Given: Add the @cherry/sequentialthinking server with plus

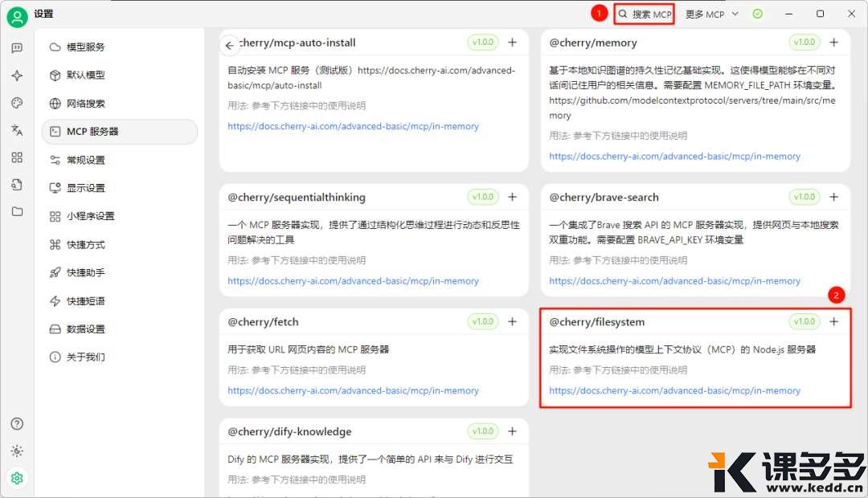Looking at the screenshot, I should [x=513, y=197].
